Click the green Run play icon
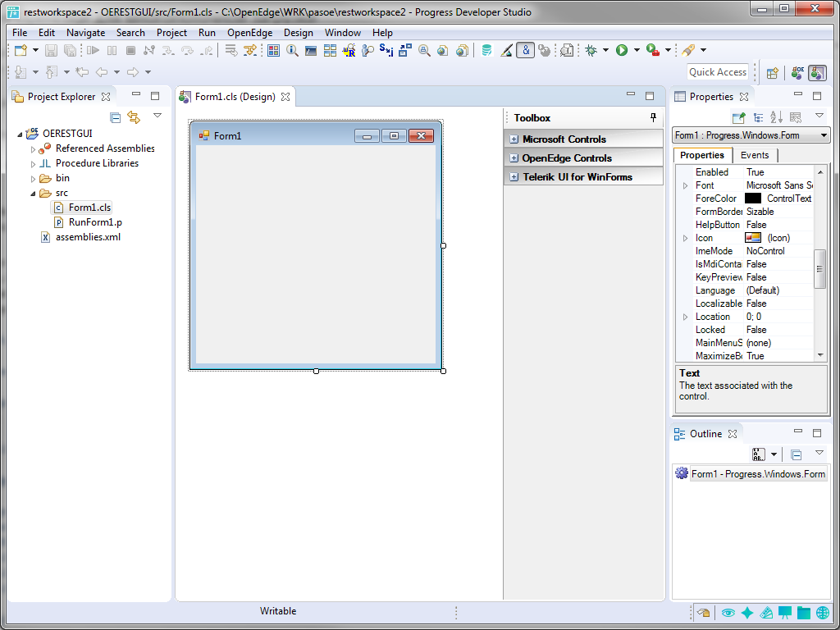 point(622,50)
